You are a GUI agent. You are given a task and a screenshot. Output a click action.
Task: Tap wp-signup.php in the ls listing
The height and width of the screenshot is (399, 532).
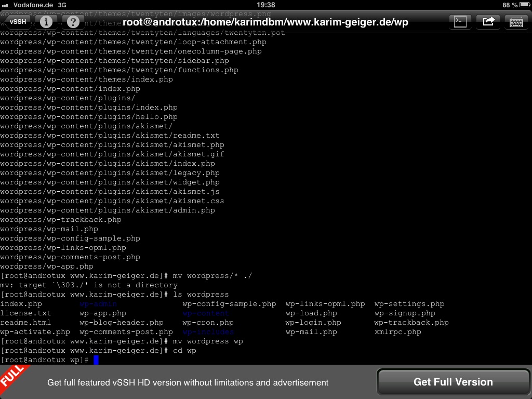[x=405, y=313]
